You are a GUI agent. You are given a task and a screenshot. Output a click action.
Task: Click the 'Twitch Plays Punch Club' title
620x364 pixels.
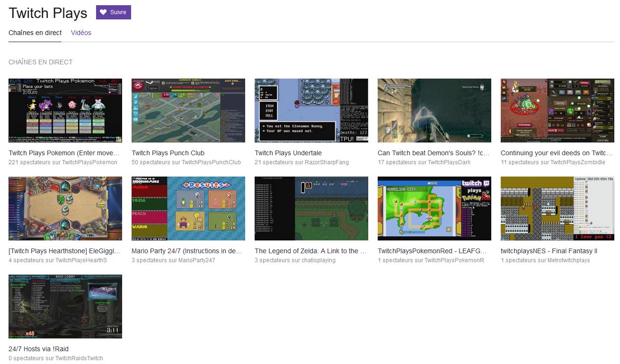coord(168,153)
